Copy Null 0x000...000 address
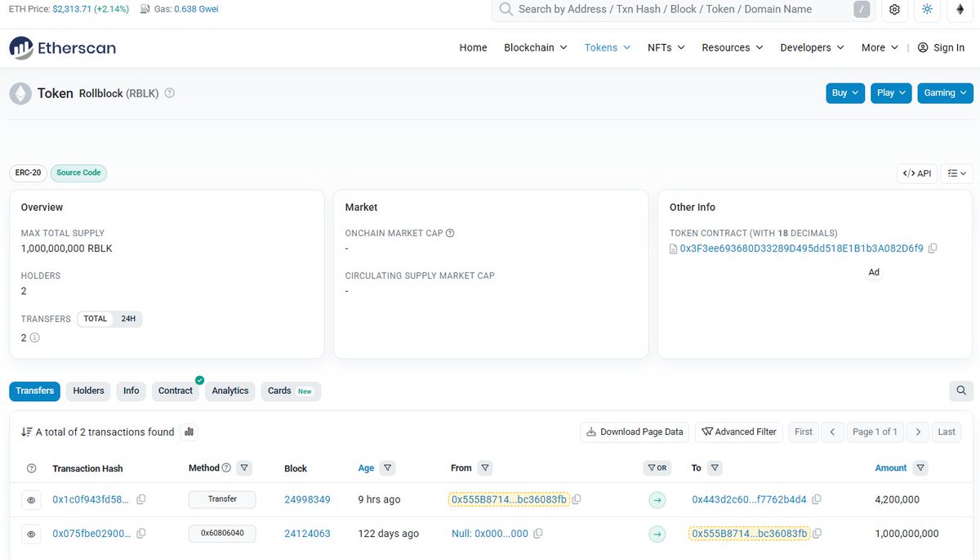 click(537, 534)
